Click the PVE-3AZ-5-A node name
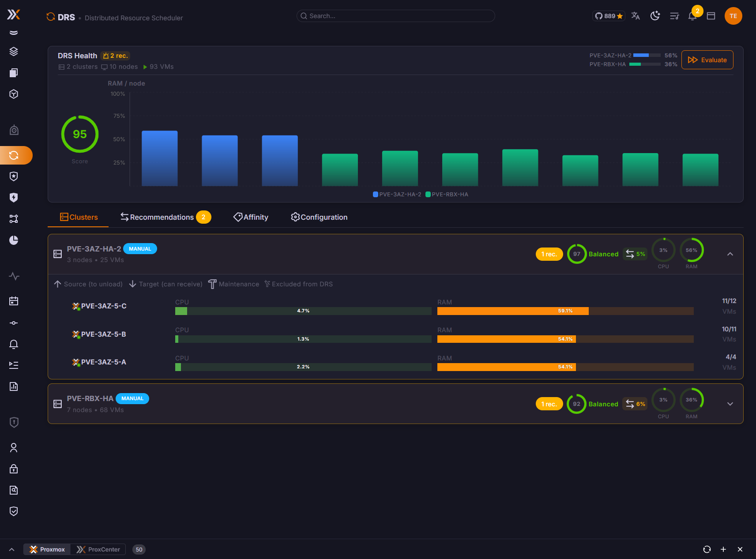This screenshot has height=559, width=756. point(104,362)
